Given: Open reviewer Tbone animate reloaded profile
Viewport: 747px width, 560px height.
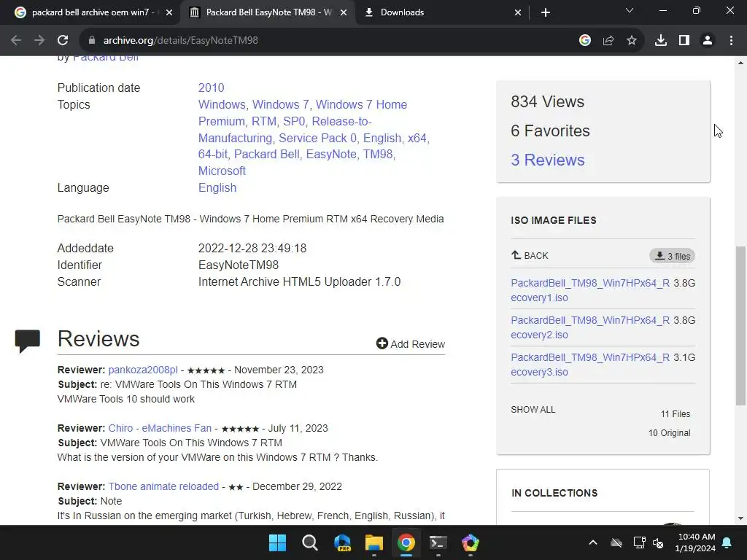Looking at the screenshot, I should click(x=163, y=486).
